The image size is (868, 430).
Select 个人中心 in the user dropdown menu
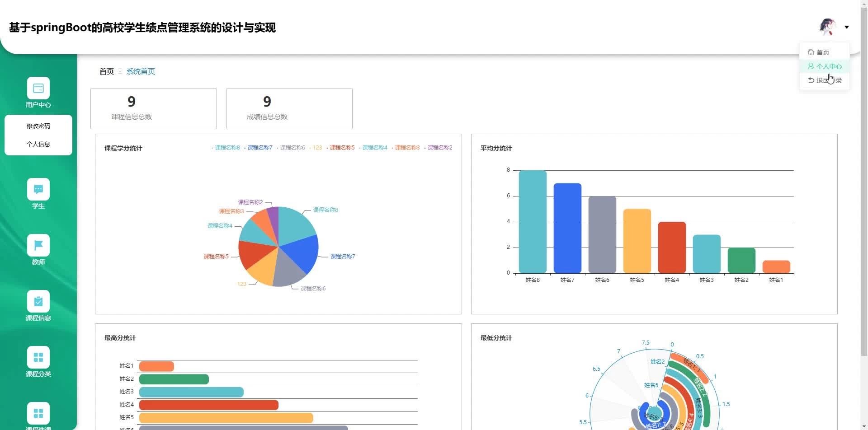(825, 66)
